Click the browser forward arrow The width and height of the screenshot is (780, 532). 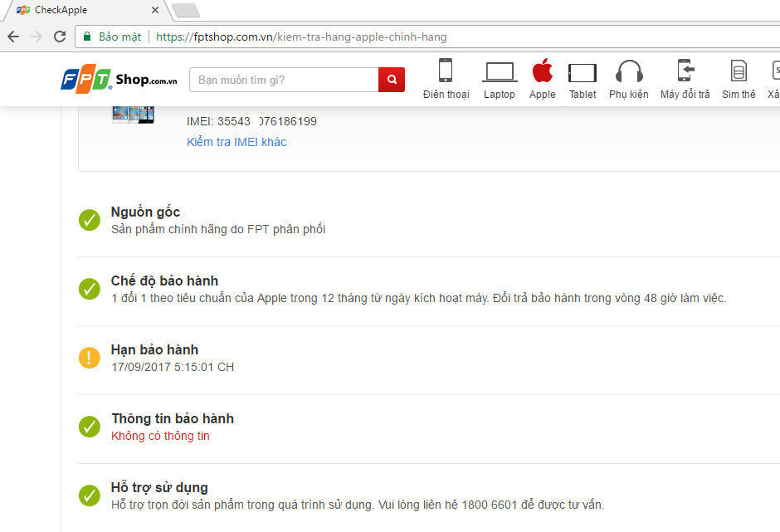coord(37,37)
